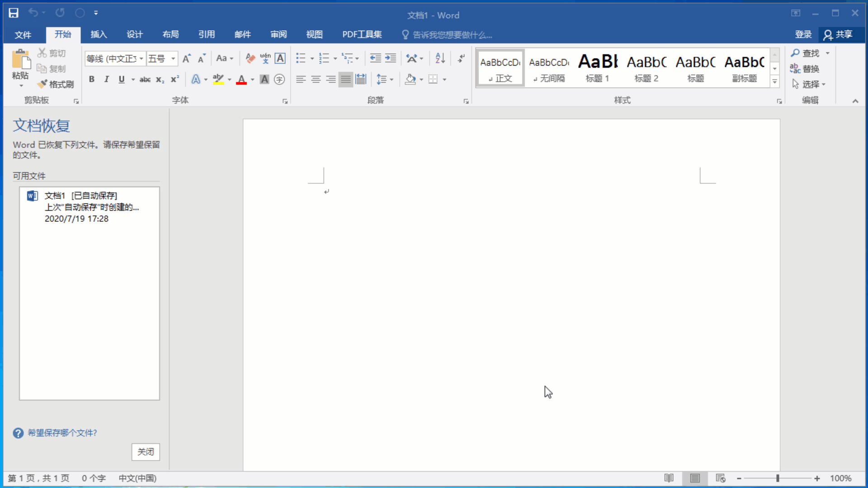Open the font name dropdown
Image resolution: width=868 pixels, height=488 pixels.
tap(141, 59)
